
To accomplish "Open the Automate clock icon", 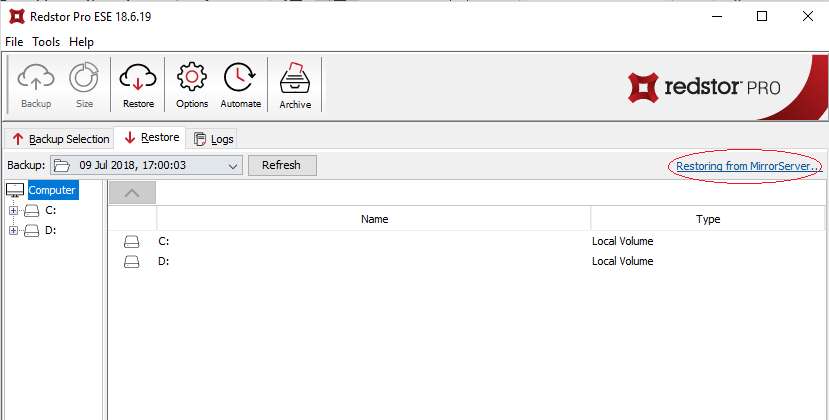I will tap(240, 78).
